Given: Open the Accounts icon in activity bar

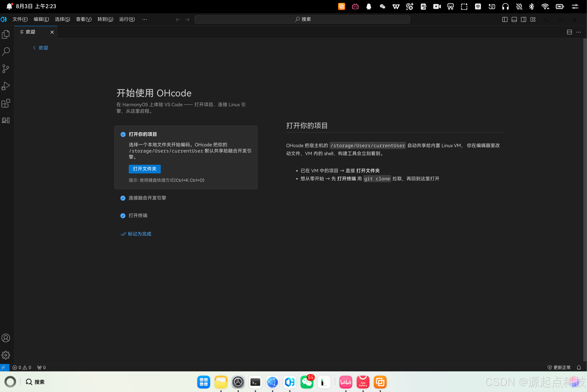Looking at the screenshot, I should 6,338.
